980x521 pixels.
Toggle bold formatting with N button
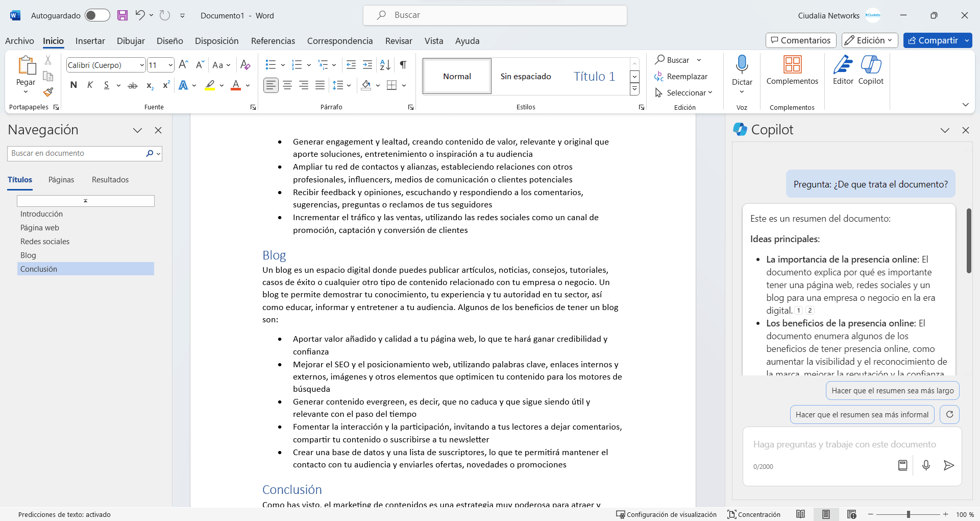(73, 85)
